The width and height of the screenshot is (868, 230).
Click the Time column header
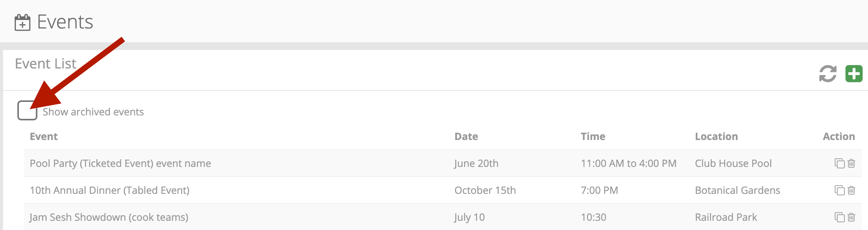593,137
